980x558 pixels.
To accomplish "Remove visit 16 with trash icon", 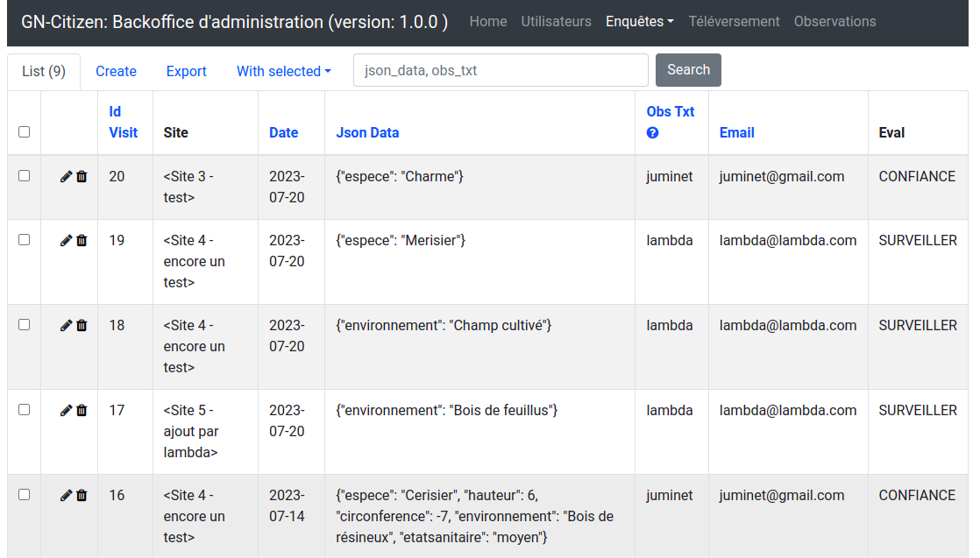I will 82,496.
